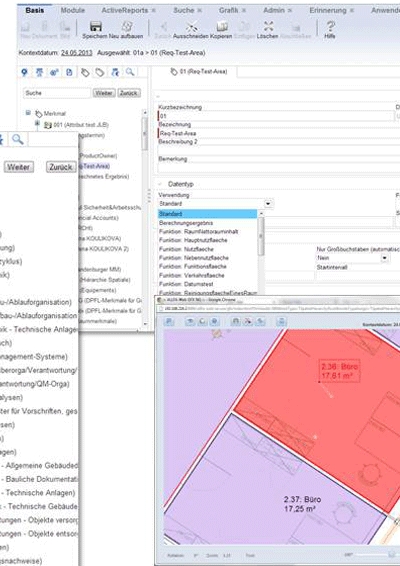The width and height of the screenshot is (400, 566).
Task: Click the Kurzbezeichnung field containing 01
Action: click(275, 116)
